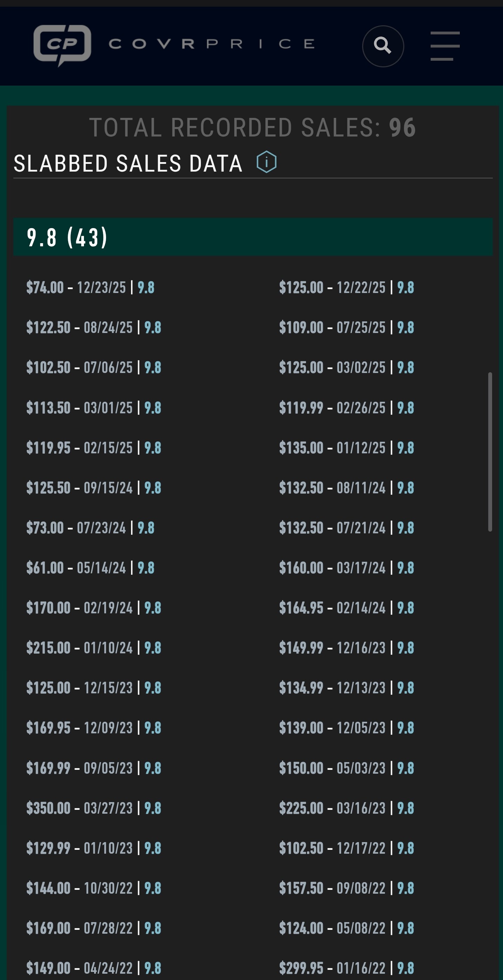Open the $225.00 sale dated 03/16/23
This screenshot has height=980, width=503.
pos(346,808)
